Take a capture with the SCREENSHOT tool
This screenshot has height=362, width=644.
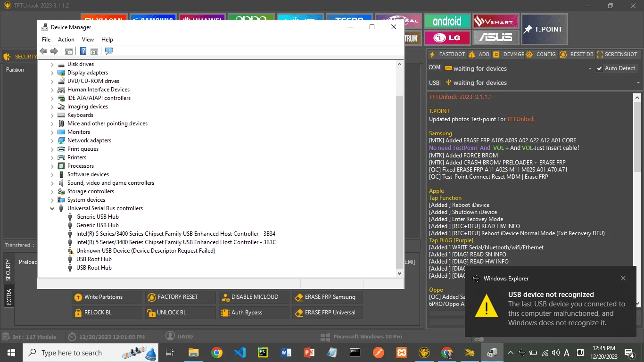point(617,54)
